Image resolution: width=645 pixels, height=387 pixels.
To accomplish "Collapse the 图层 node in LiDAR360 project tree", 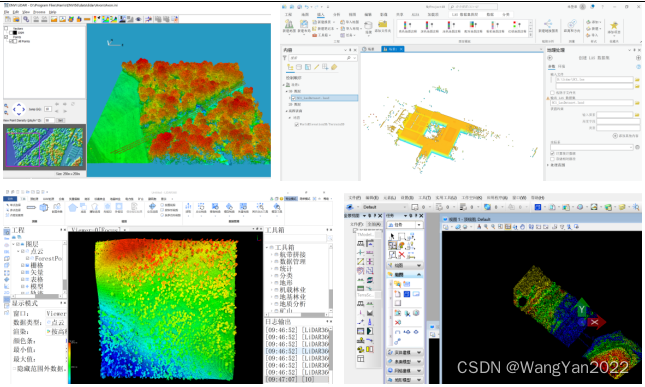I will (14, 244).
